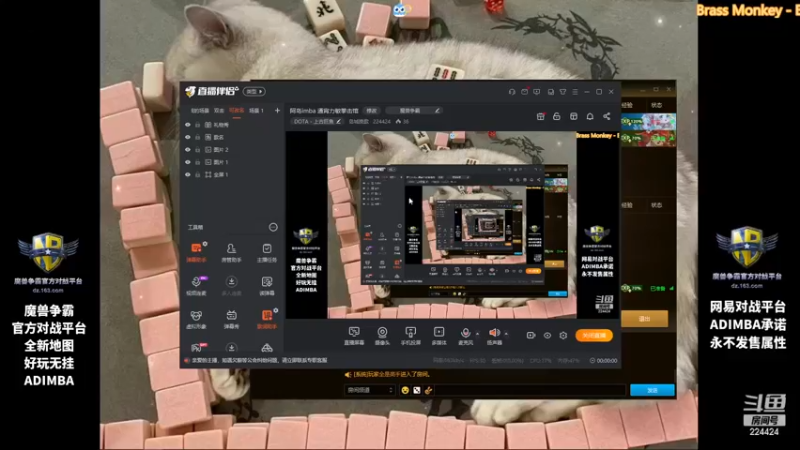Edit the DOTA category pill with pencil
The width and height of the screenshot is (800, 450).
coord(316,121)
